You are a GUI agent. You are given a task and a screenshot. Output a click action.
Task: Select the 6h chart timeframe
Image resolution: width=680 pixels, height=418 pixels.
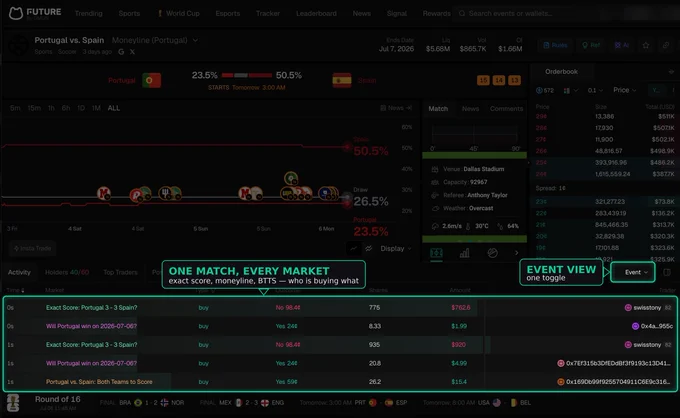coord(66,108)
